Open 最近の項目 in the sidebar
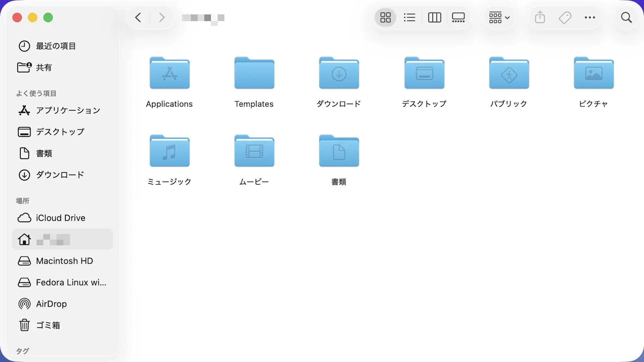 56,46
